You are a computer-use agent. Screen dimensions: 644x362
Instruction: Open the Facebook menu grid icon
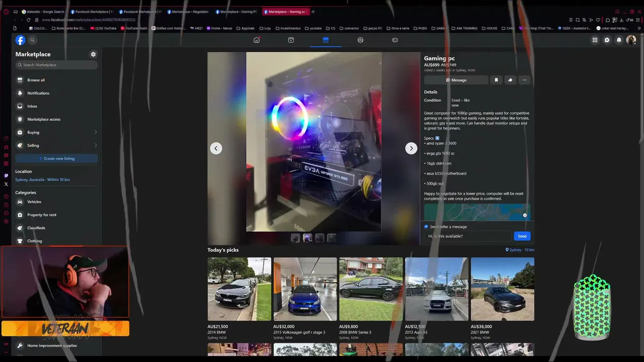pos(595,40)
